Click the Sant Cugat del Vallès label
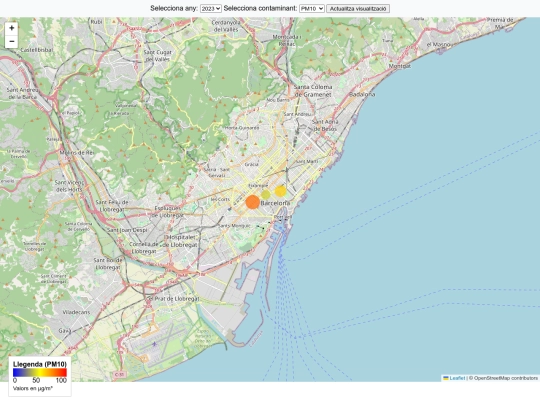The height and width of the screenshot is (405, 540). pyautogui.click(x=157, y=56)
